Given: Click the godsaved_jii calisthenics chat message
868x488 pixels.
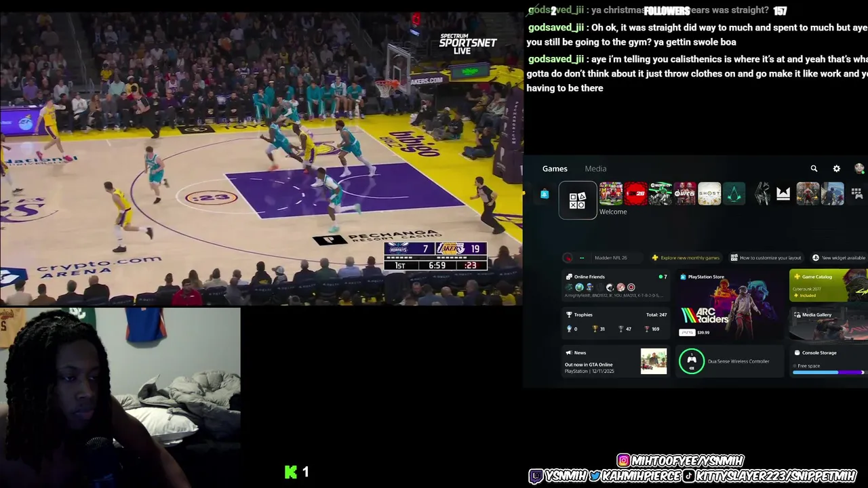Looking at the screenshot, I should [x=697, y=73].
